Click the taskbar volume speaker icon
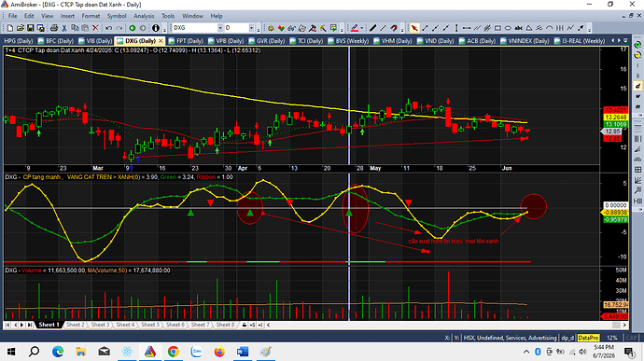 coord(582,352)
